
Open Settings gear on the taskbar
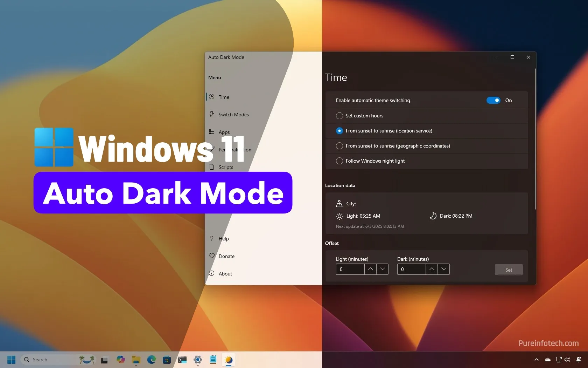198,360
